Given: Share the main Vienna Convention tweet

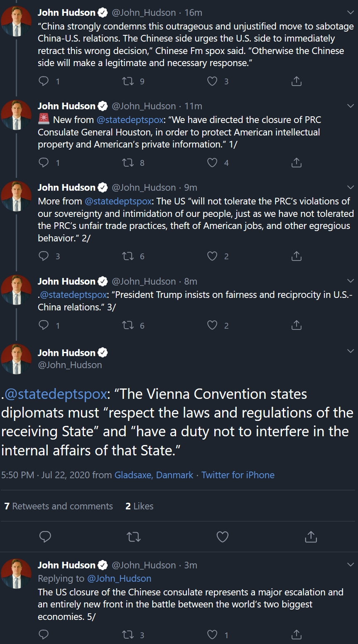Looking at the screenshot, I should click(x=311, y=537).
